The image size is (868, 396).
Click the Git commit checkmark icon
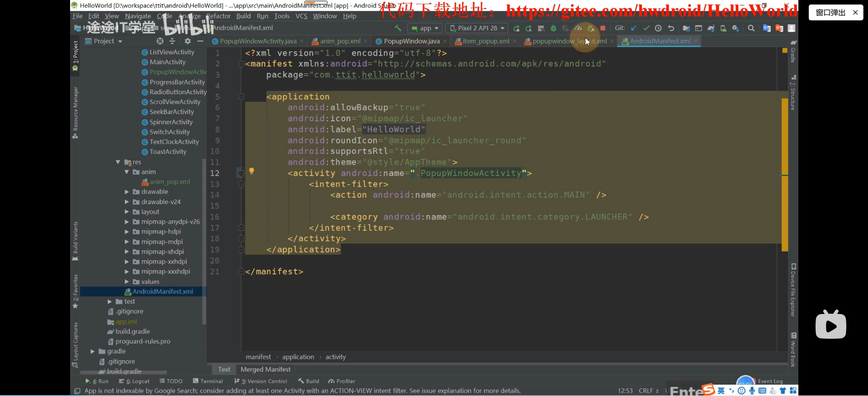[x=646, y=28]
